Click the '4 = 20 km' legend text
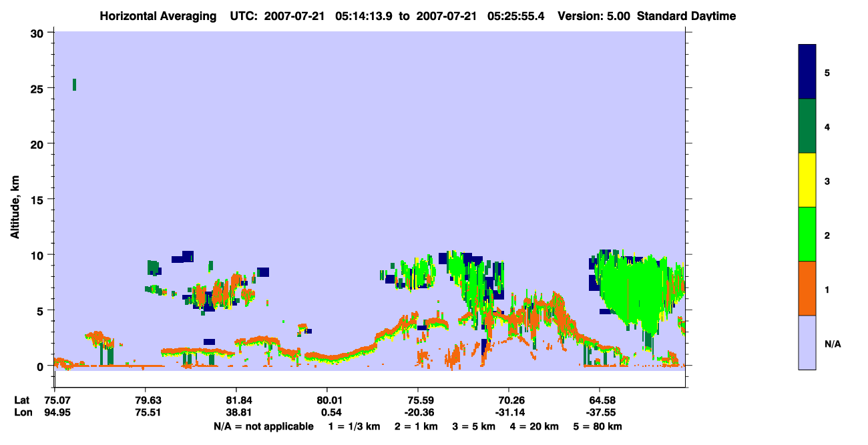868x445 pixels. coord(535,426)
